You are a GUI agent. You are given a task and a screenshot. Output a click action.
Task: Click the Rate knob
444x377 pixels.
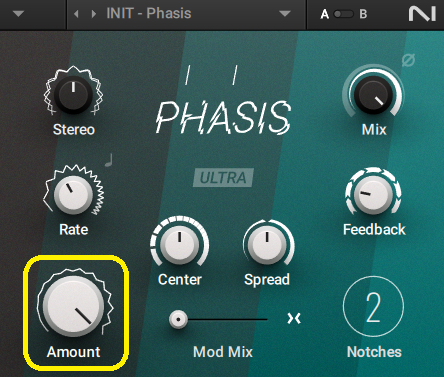73,194
